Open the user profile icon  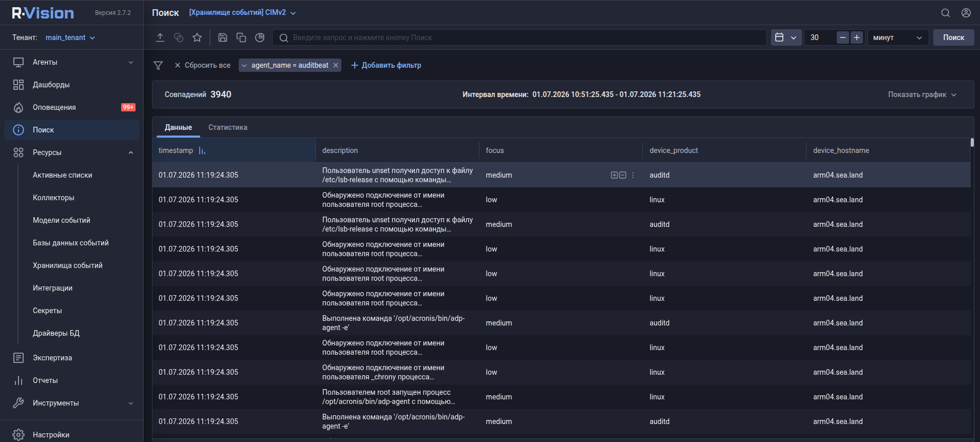click(x=966, y=13)
